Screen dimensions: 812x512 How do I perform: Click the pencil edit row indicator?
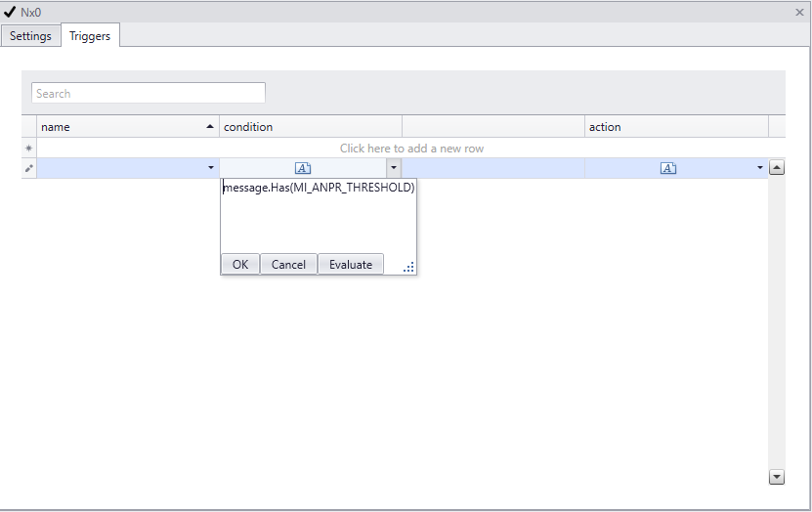pos(29,168)
